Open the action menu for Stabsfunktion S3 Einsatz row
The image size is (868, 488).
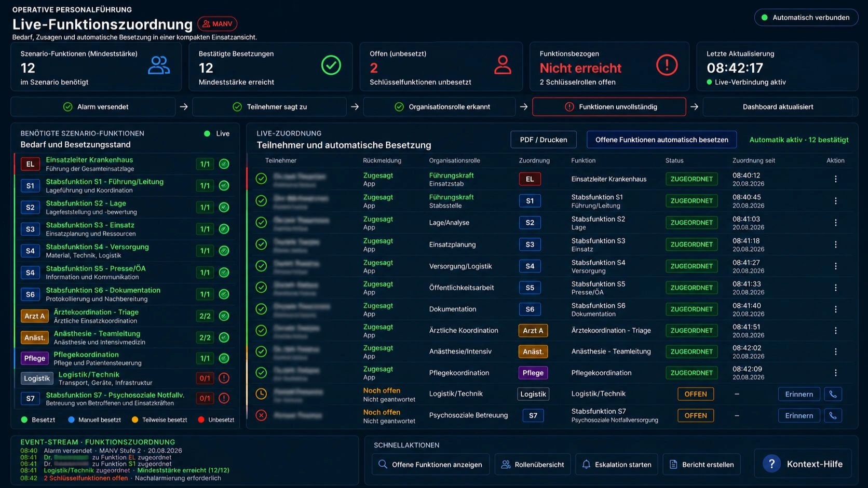(x=835, y=245)
